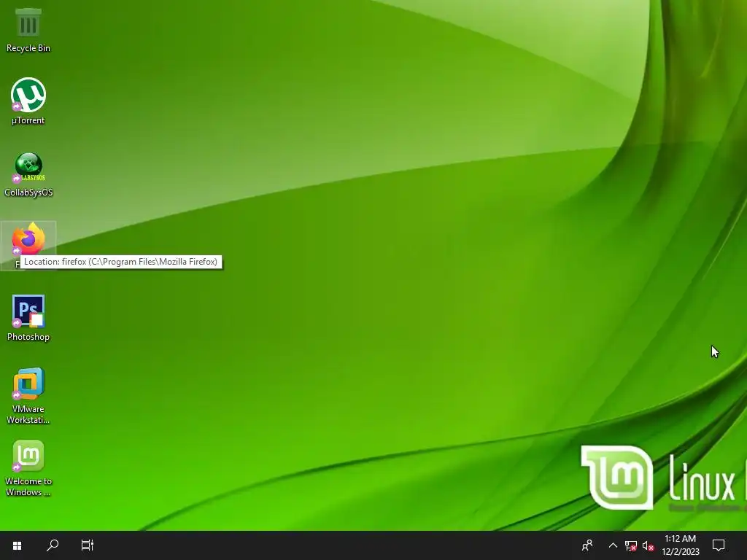
Task: Open Task View on the taskbar
Action: [88, 545]
